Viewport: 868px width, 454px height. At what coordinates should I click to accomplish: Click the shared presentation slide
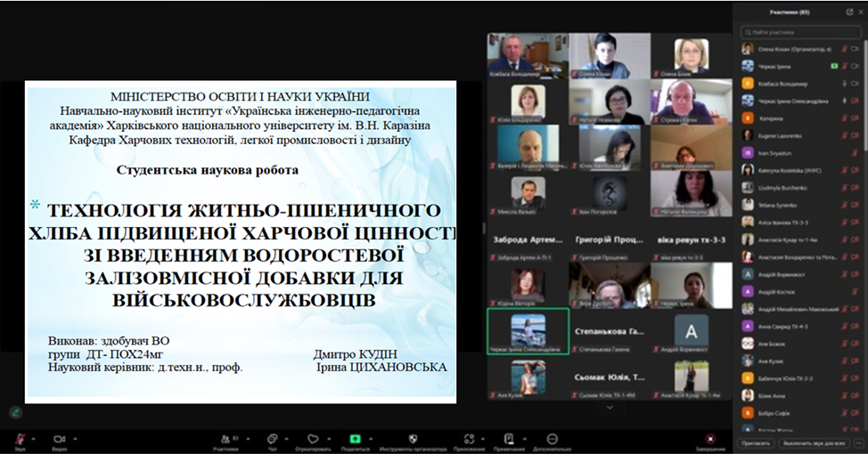241,241
